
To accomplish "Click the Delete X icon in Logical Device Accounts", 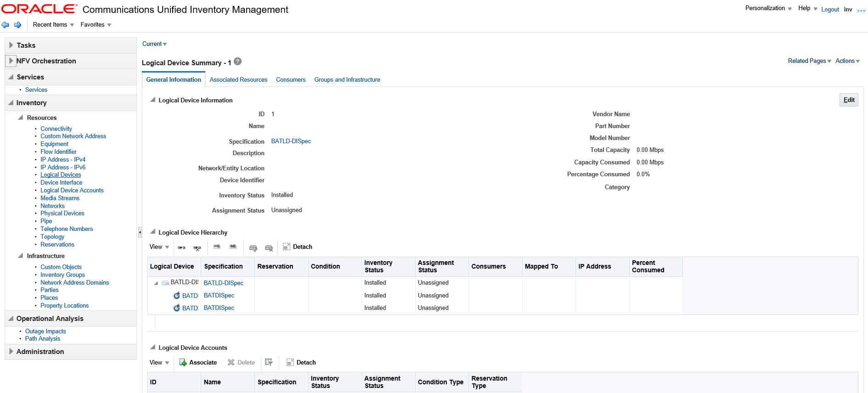I will [231, 363].
